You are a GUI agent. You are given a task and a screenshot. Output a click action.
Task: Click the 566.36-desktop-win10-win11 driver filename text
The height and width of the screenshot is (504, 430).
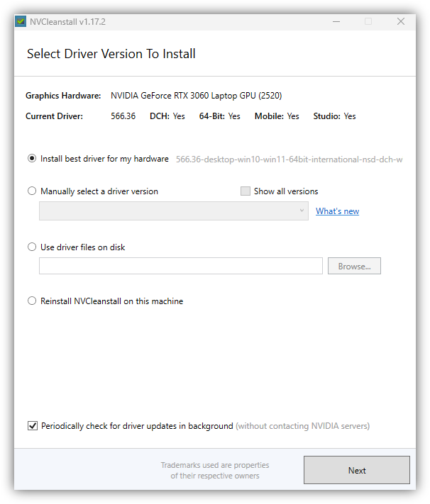(x=289, y=159)
